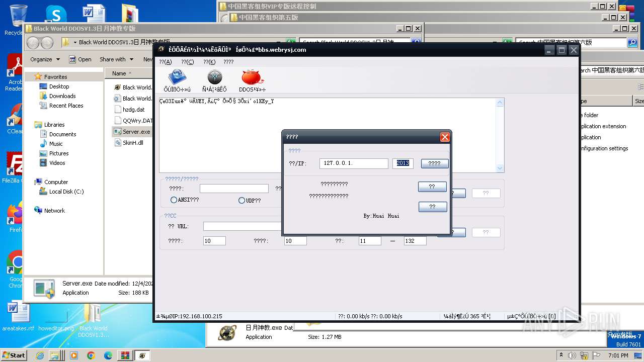Click the Start button
The height and width of the screenshot is (362, 644).
[x=14, y=355]
